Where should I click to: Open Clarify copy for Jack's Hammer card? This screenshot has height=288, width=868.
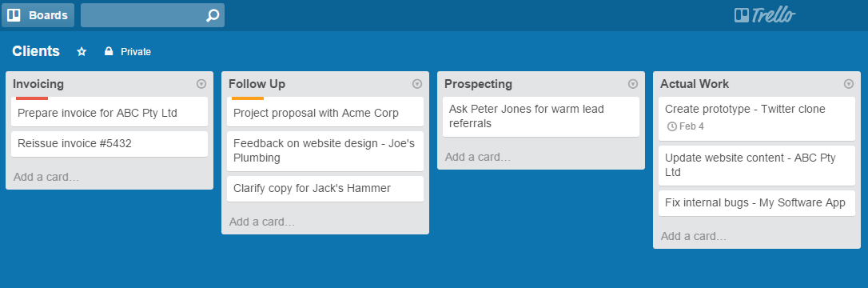[x=325, y=189]
